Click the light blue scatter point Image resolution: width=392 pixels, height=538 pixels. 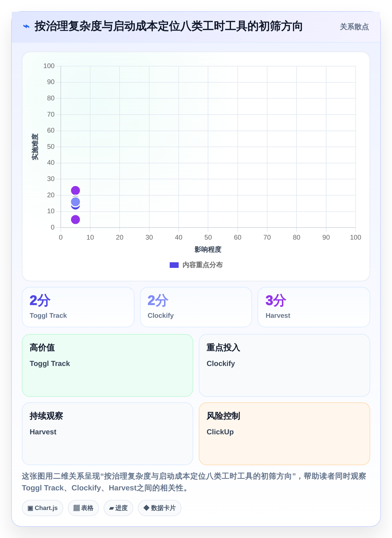click(75, 202)
